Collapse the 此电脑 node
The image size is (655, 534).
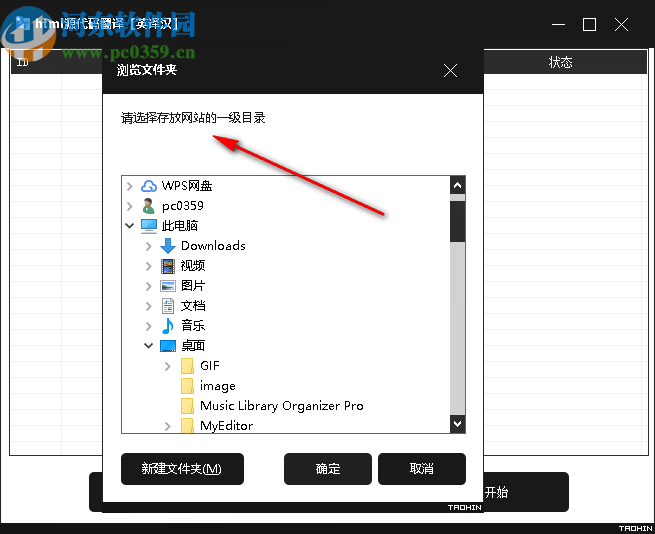[x=129, y=226]
